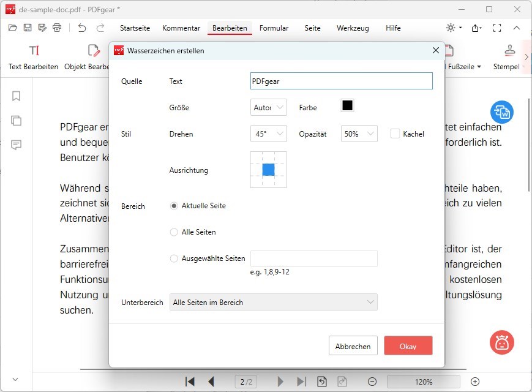This screenshot has width=532, height=392.
Task: Click the watermark text input field
Action: click(x=341, y=81)
